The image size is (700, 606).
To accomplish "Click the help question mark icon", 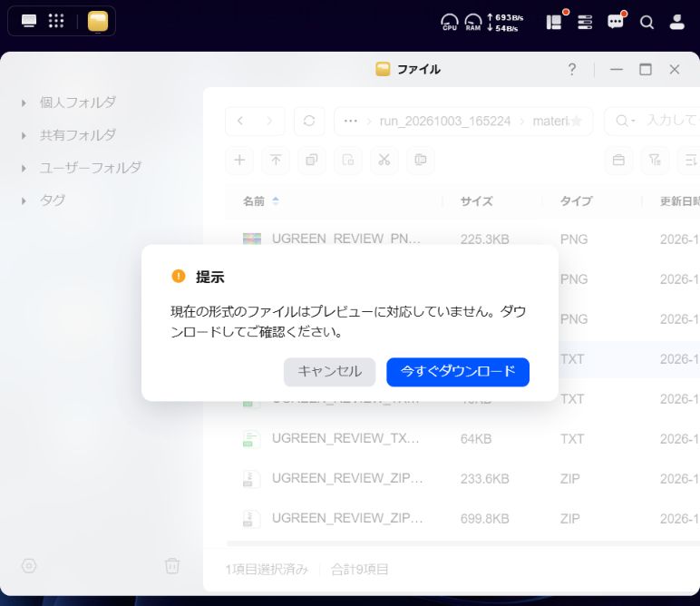I will coord(572,69).
